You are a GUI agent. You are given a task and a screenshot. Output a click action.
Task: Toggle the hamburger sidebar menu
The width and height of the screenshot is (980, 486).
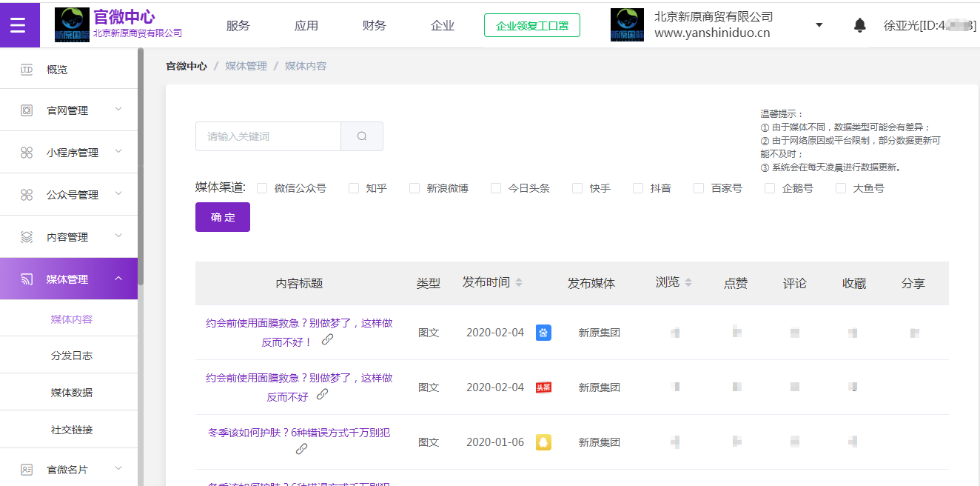pos(18,25)
